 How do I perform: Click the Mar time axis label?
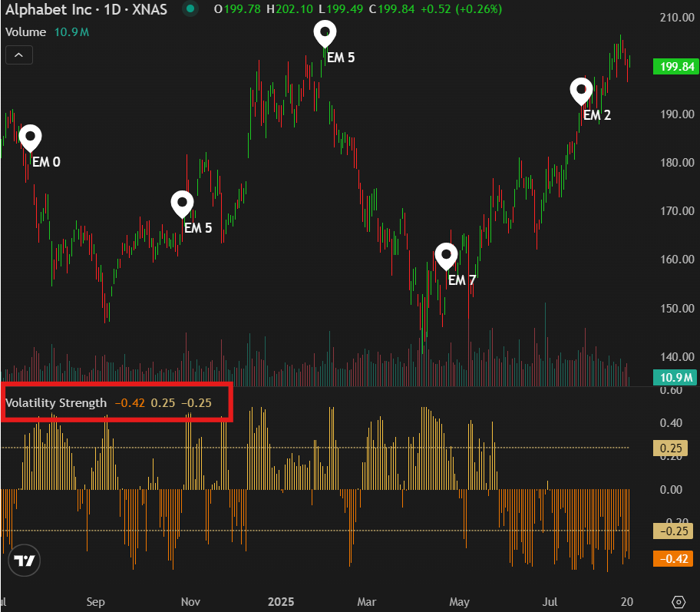(367, 602)
